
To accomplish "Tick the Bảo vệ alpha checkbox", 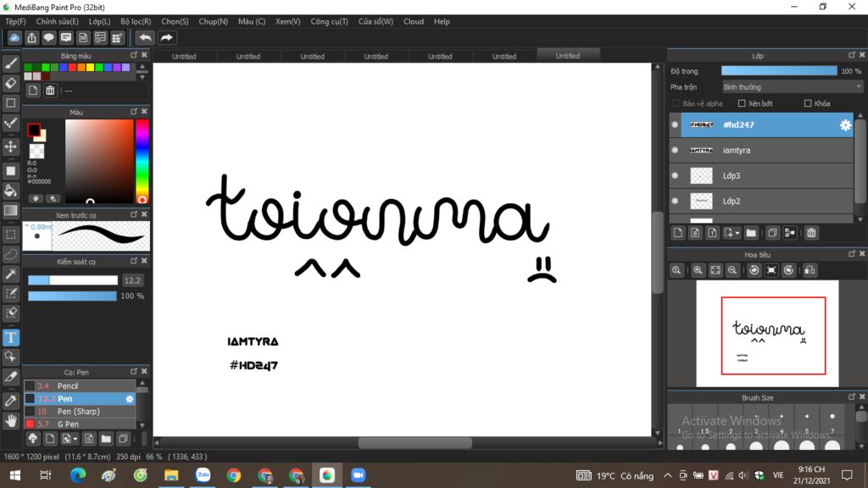I will click(676, 103).
